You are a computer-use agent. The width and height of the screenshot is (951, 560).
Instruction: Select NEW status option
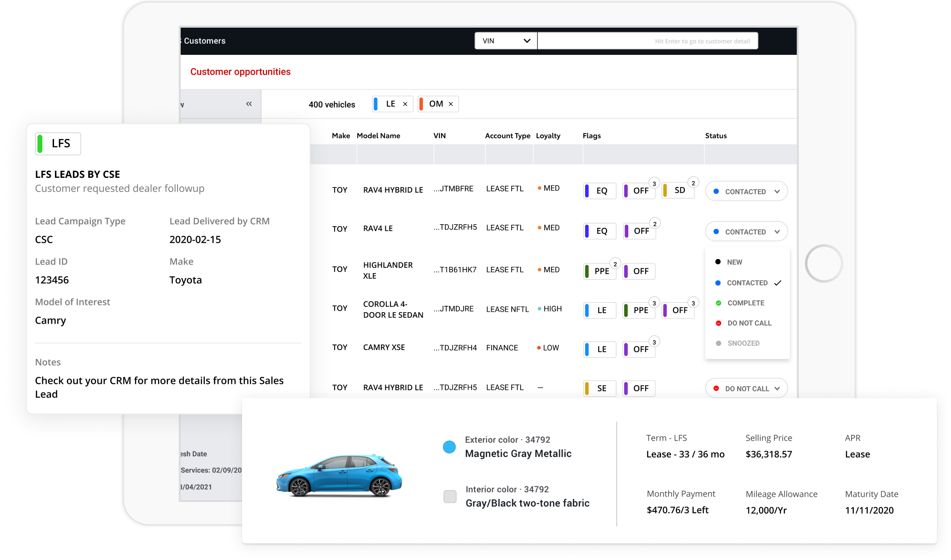[x=734, y=262]
